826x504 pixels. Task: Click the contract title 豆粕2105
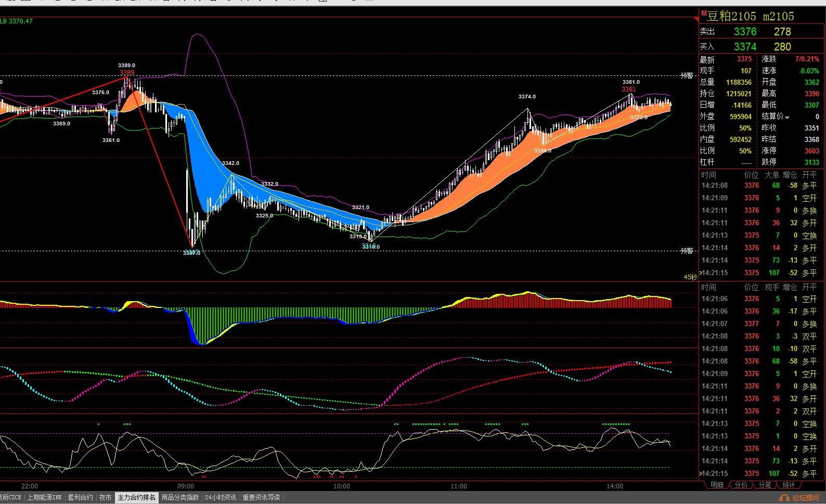pyautogui.click(x=731, y=16)
